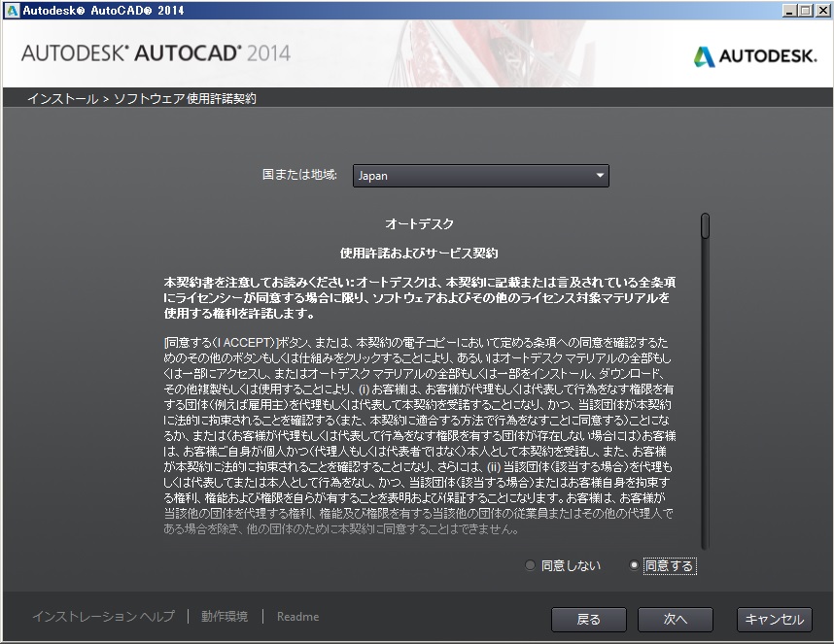Cancel installation with the キャンセル button
Viewport: 834px width, 644px height.
click(774, 619)
